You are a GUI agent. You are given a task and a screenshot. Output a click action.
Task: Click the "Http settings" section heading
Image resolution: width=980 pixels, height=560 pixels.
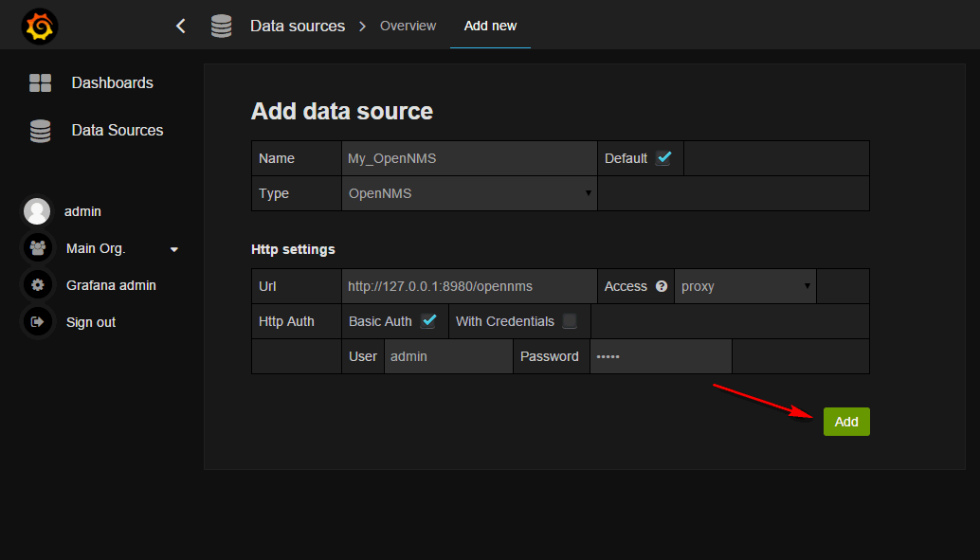(293, 249)
